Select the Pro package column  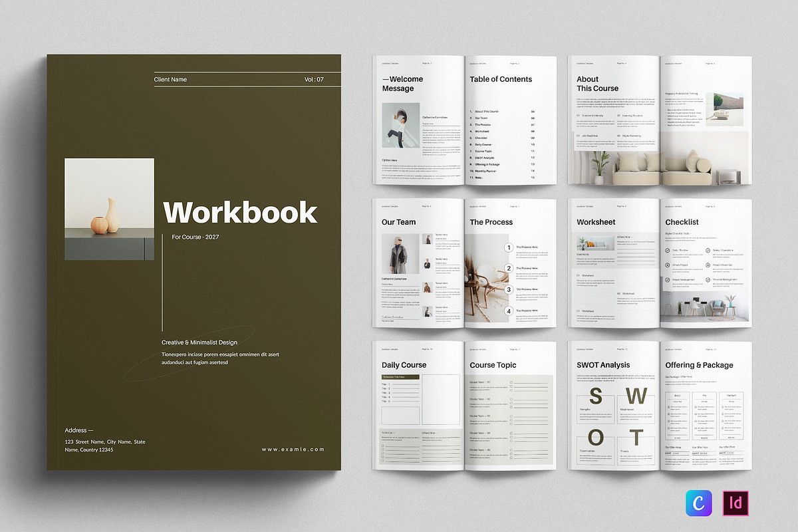704,416
